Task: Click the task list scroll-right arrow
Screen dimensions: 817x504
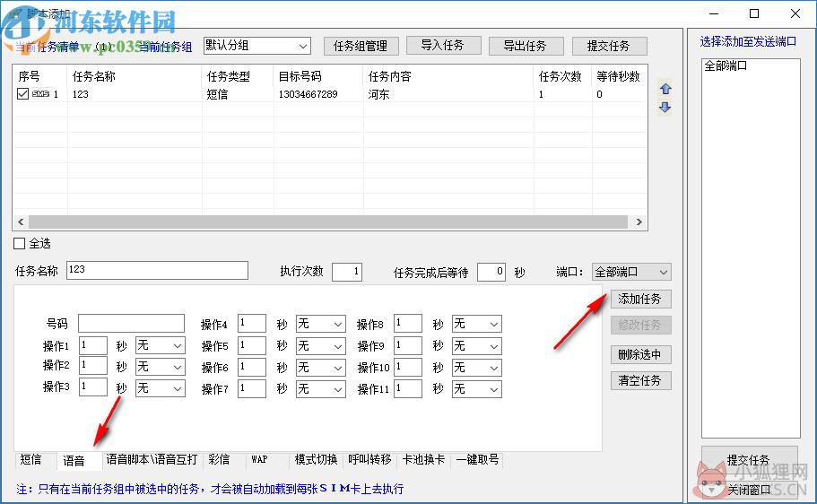Action: click(x=639, y=222)
